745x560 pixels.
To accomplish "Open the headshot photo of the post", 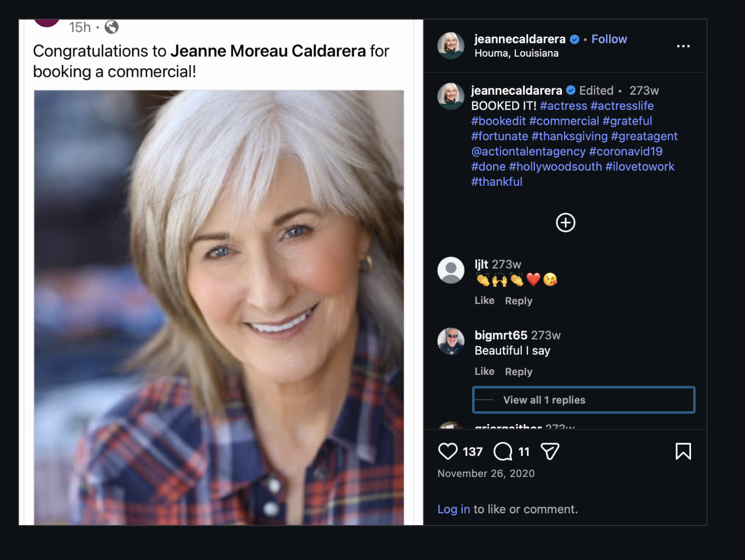I will pos(219,308).
